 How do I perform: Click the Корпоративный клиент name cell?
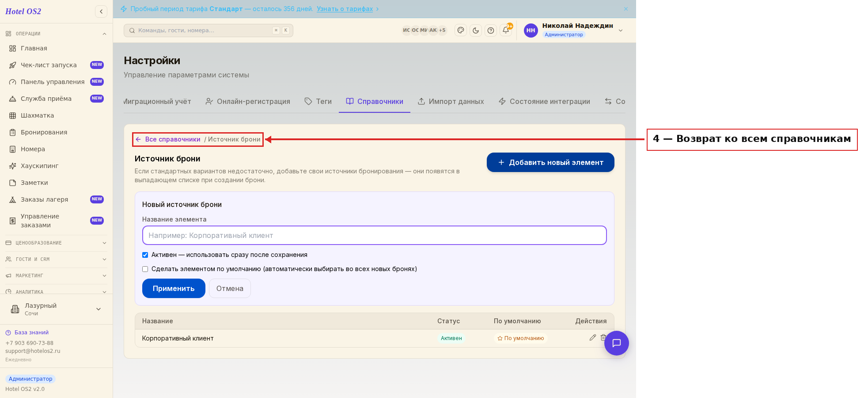pos(178,338)
